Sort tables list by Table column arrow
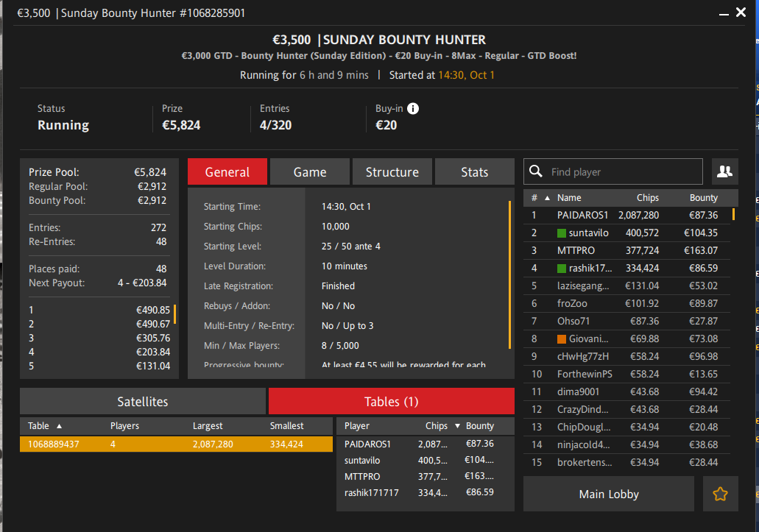 [x=59, y=426]
